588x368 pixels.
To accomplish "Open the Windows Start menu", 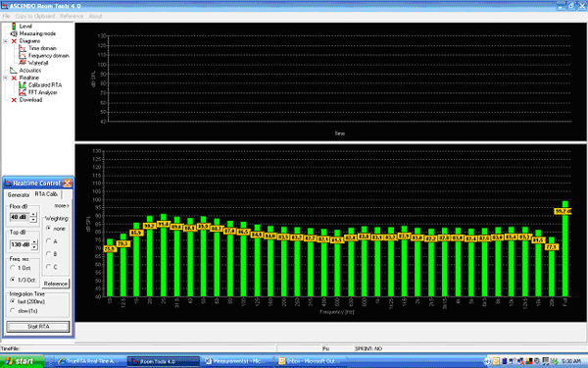I will 22,361.
